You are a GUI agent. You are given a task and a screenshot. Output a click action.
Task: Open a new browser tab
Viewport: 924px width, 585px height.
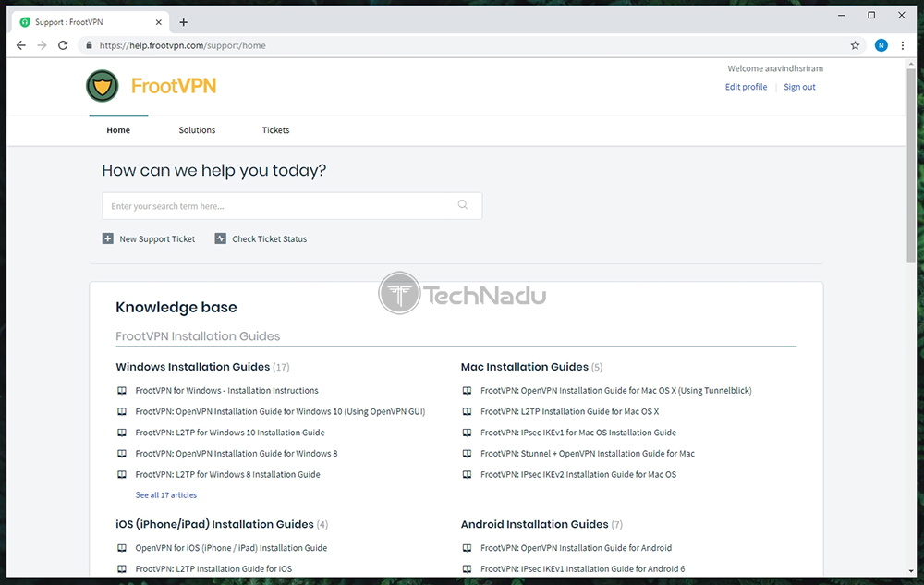click(184, 22)
